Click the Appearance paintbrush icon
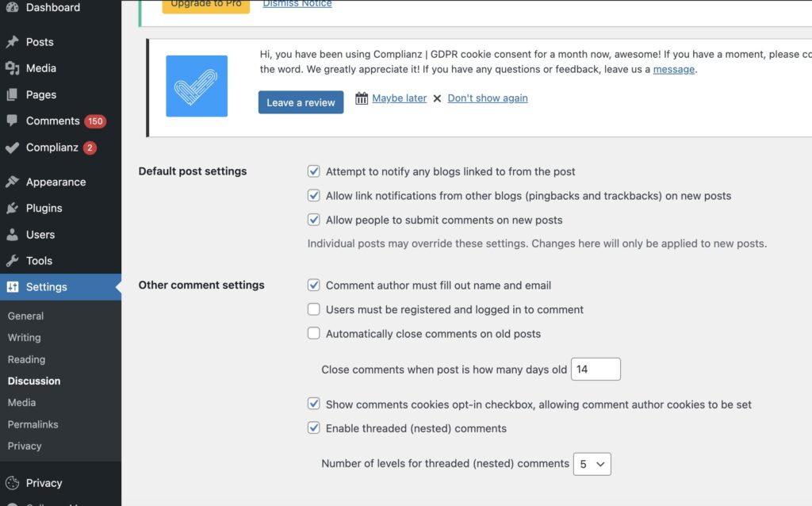 pyautogui.click(x=12, y=182)
